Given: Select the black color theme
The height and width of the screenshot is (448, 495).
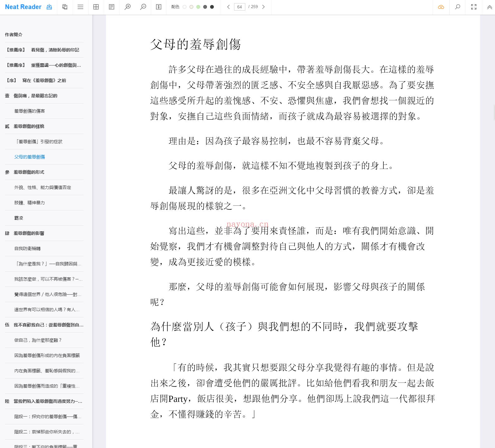Looking at the screenshot, I should pos(212,7).
